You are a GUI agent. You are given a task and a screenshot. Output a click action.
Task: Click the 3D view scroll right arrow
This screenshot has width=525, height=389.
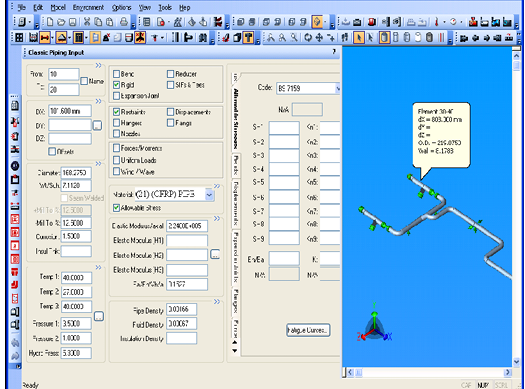point(508,372)
